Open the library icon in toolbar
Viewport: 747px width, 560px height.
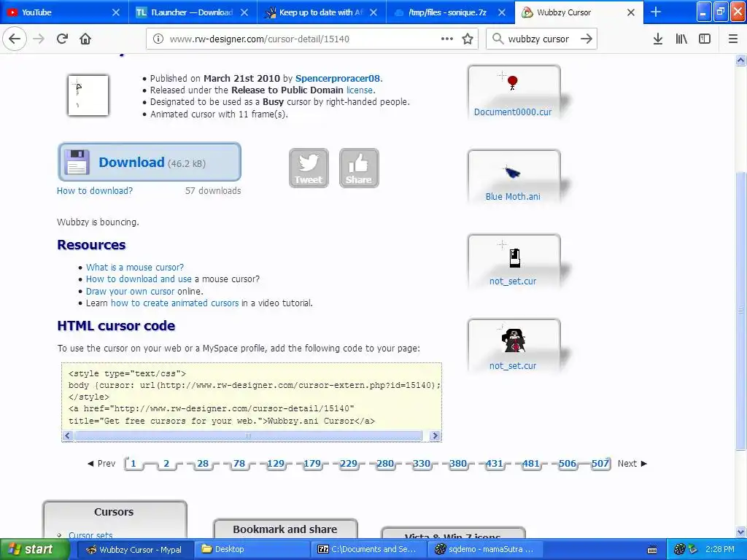click(x=681, y=39)
